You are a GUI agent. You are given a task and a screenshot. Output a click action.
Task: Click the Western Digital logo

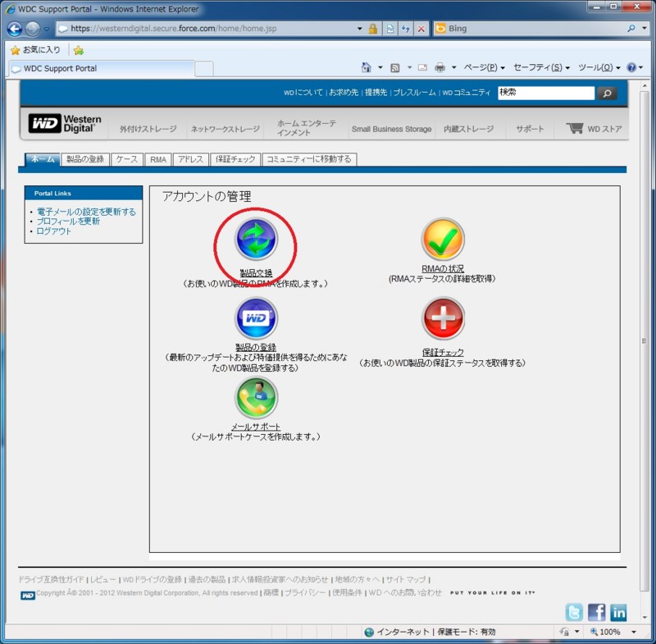pyautogui.click(x=65, y=124)
